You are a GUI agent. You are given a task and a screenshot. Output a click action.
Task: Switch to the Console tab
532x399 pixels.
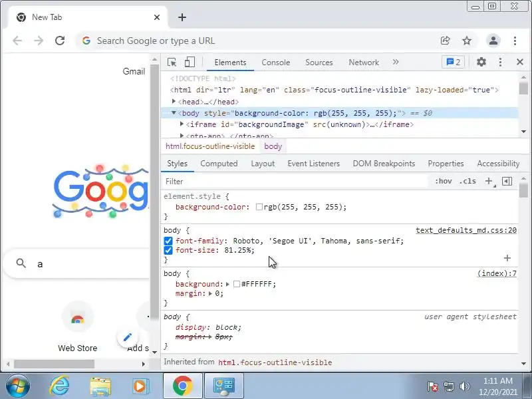coord(276,63)
